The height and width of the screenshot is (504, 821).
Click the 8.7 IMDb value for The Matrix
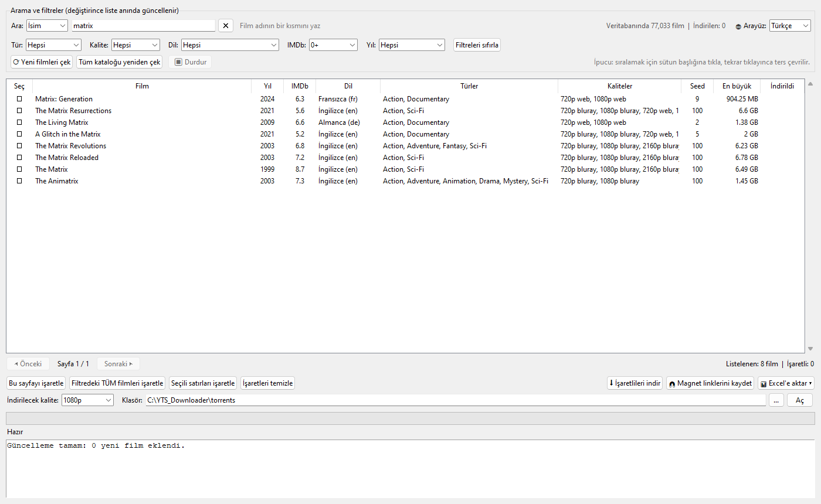pos(300,169)
